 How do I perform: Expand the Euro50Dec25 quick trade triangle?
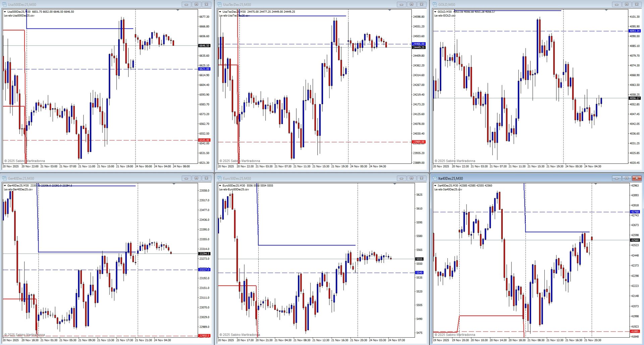click(x=220, y=186)
